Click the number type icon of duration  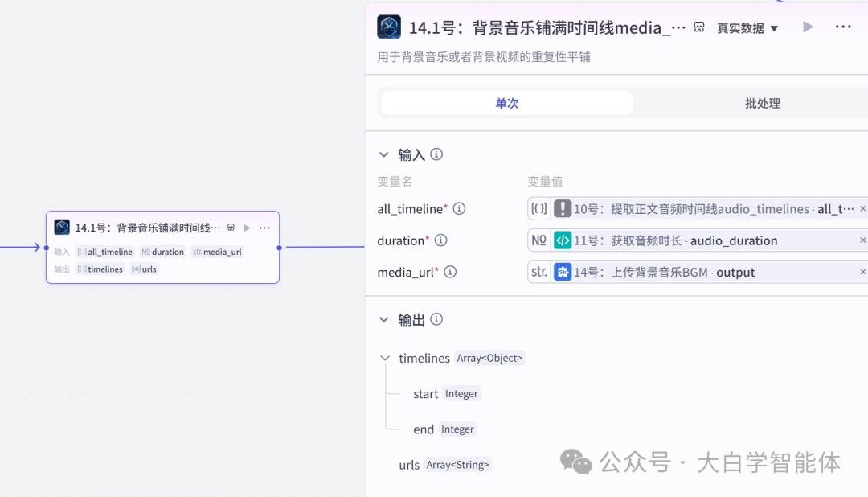click(x=538, y=240)
